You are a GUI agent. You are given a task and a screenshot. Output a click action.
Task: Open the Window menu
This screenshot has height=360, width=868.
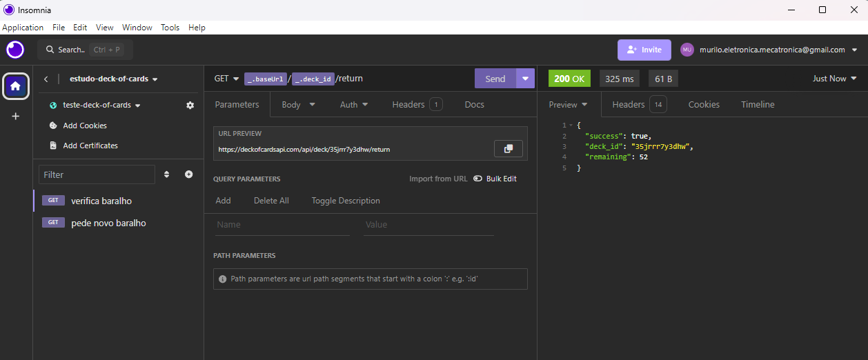(x=137, y=28)
